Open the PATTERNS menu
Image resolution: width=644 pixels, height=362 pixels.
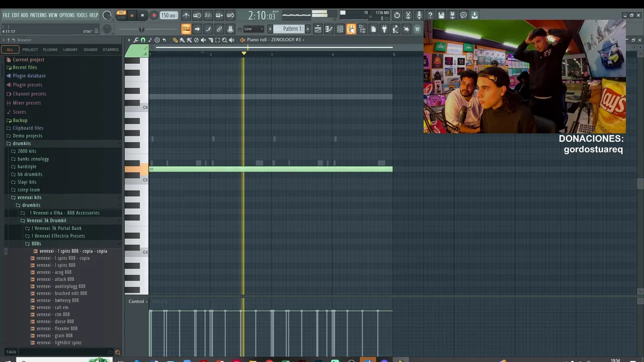38,15
